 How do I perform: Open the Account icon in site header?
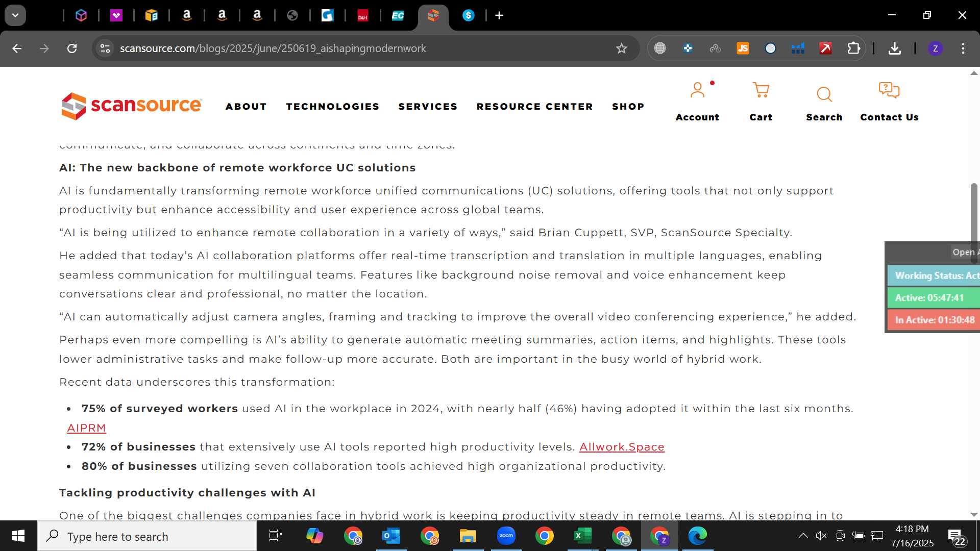point(697,91)
